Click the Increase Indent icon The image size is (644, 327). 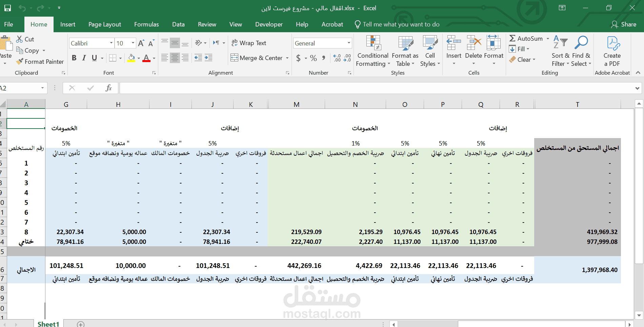coord(208,58)
